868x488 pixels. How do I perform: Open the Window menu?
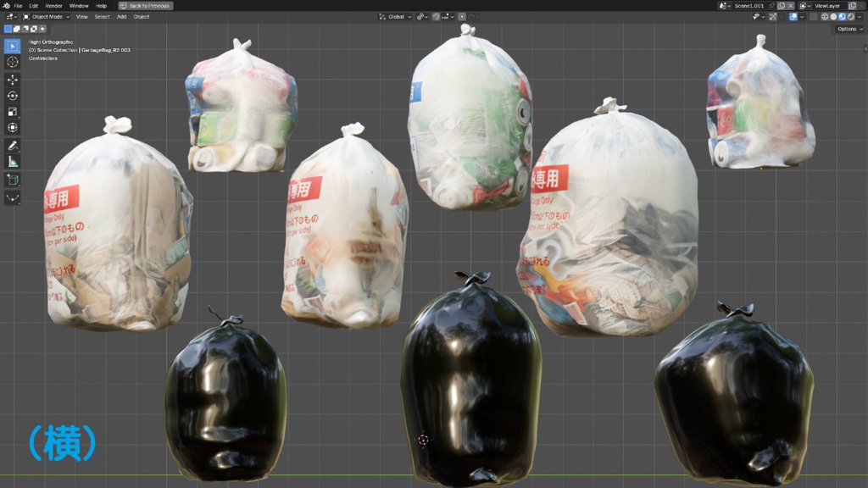pos(79,6)
